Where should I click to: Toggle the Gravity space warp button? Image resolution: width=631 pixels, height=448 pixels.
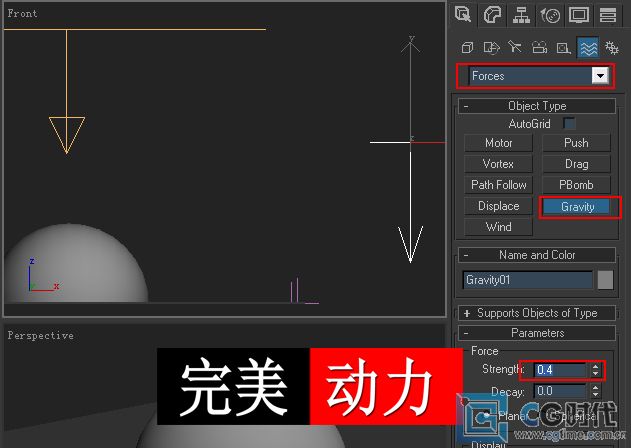(577, 206)
